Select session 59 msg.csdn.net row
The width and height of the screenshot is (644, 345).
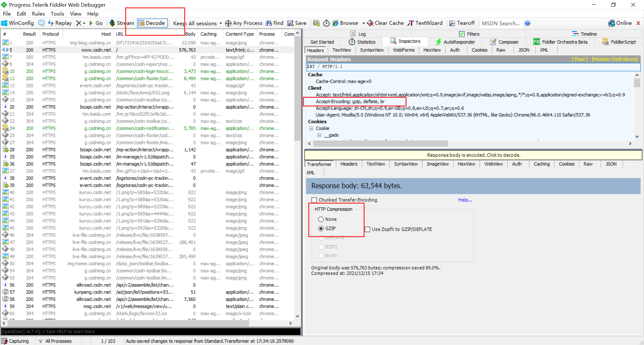148,306
